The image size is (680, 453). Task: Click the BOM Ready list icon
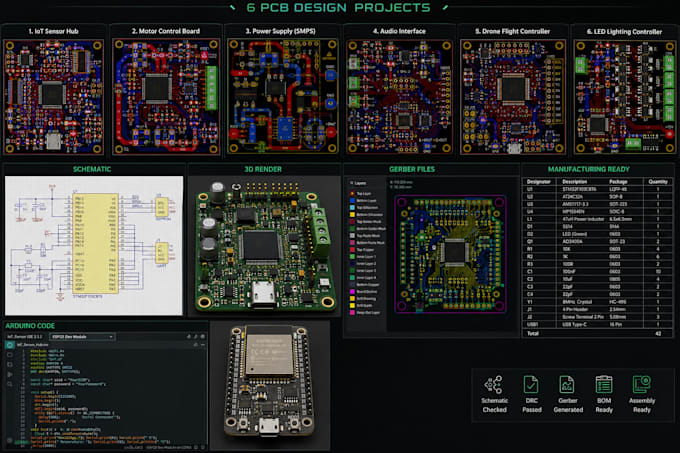tap(604, 385)
